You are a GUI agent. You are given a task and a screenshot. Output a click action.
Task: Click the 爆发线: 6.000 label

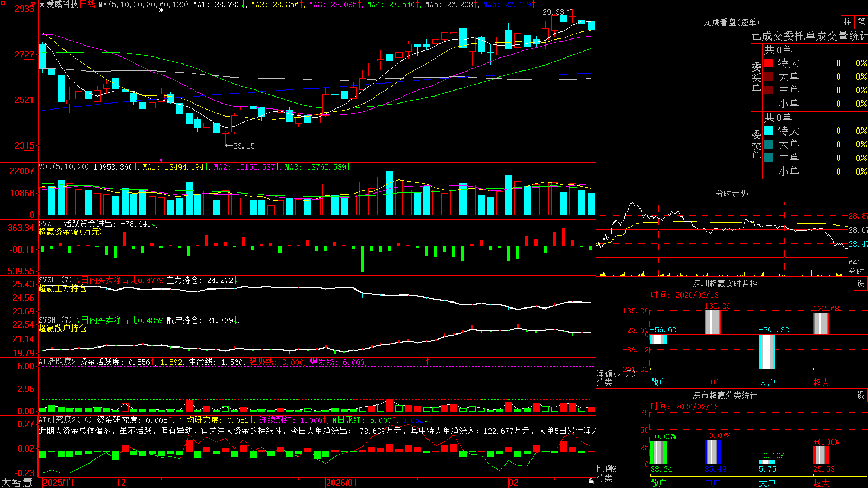click(338, 362)
